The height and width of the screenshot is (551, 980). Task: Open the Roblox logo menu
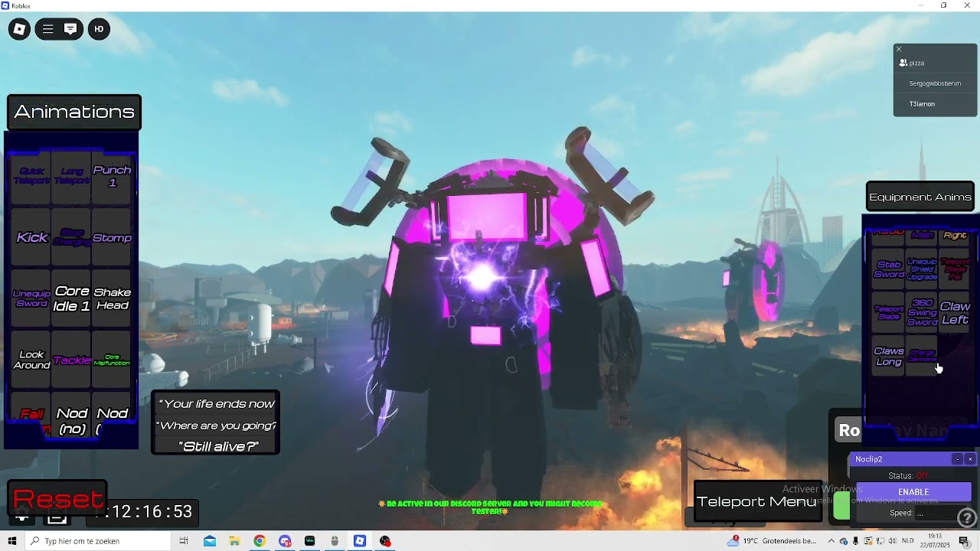pyautogui.click(x=19, y=29)
